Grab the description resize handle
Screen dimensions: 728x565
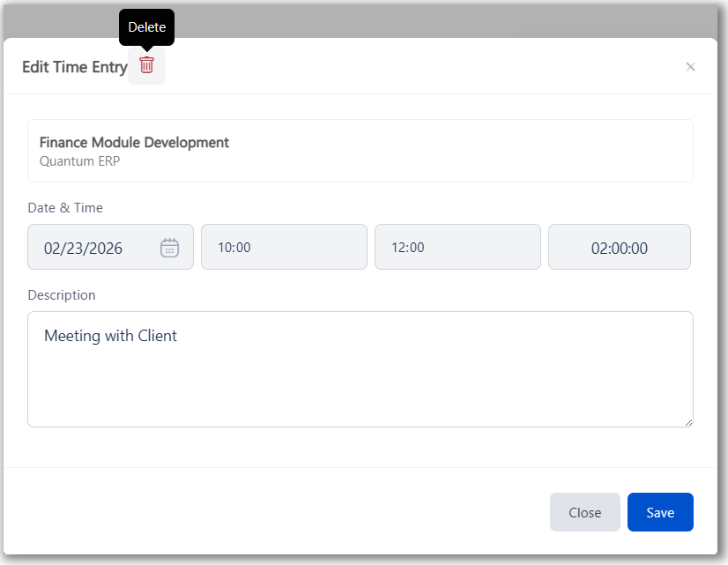pyautogui.click(x=688, y=422)
